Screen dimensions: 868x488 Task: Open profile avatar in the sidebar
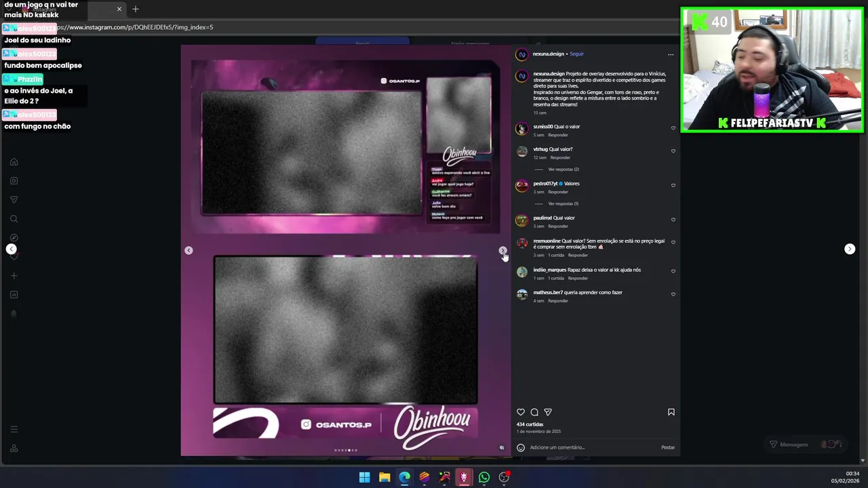pos(14,314)
